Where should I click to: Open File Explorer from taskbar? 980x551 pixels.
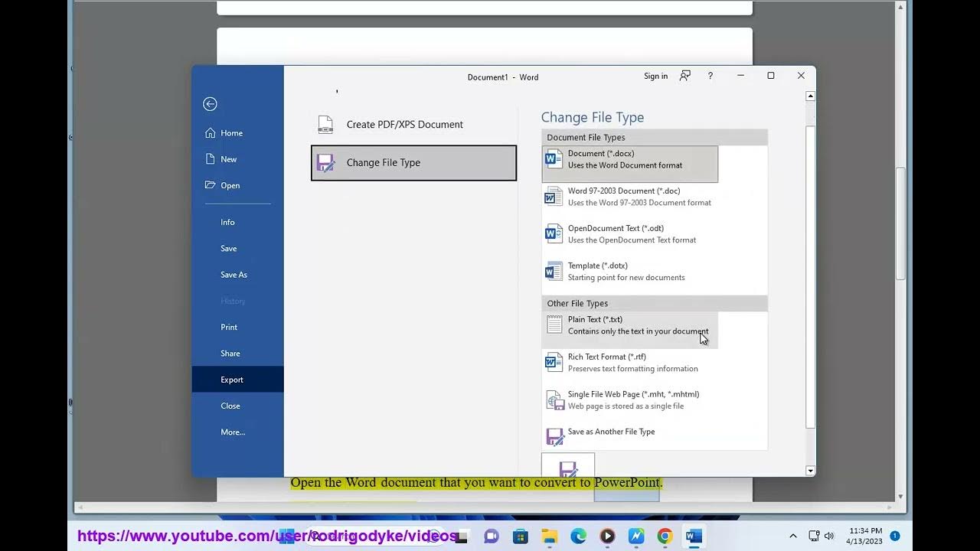click(549, 536)
